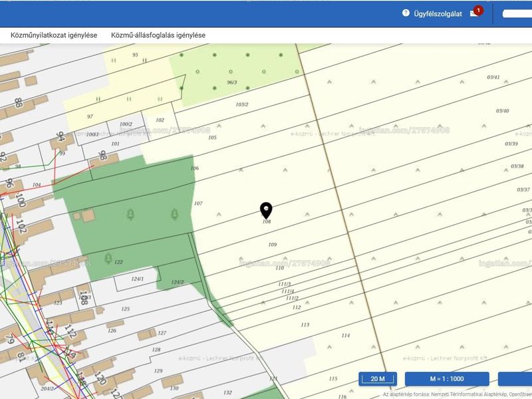The image size is (532, 399).
Task: Select parcel label 124/2
Action: [x=178, y=282]
